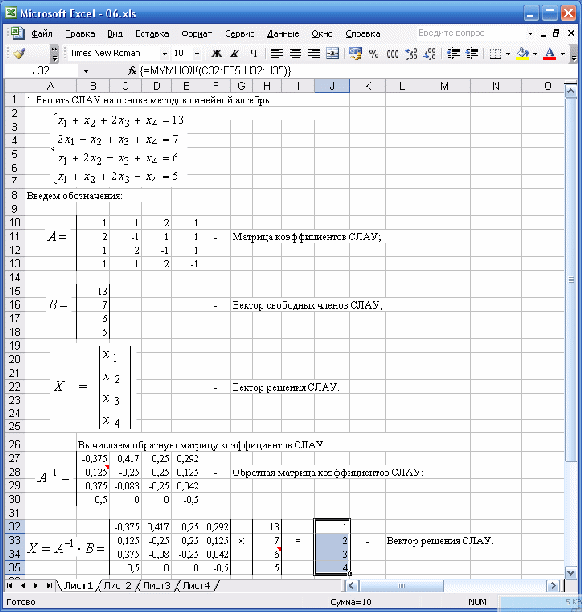Screen dimensions: 583x613
Task: Go to first sheet tab navigation arrow
Action: [x=10, y=585]
